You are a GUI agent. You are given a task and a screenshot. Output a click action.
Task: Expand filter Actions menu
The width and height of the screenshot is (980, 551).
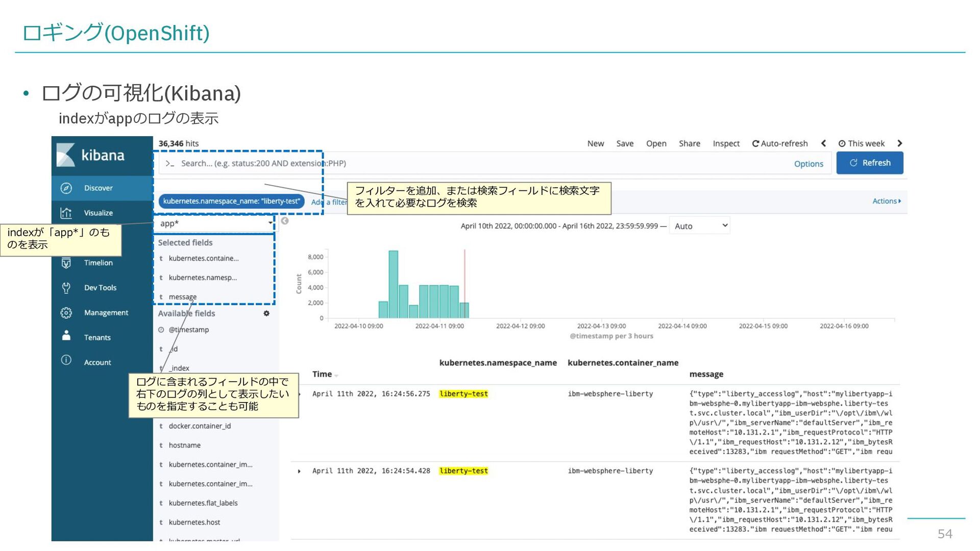887,201
